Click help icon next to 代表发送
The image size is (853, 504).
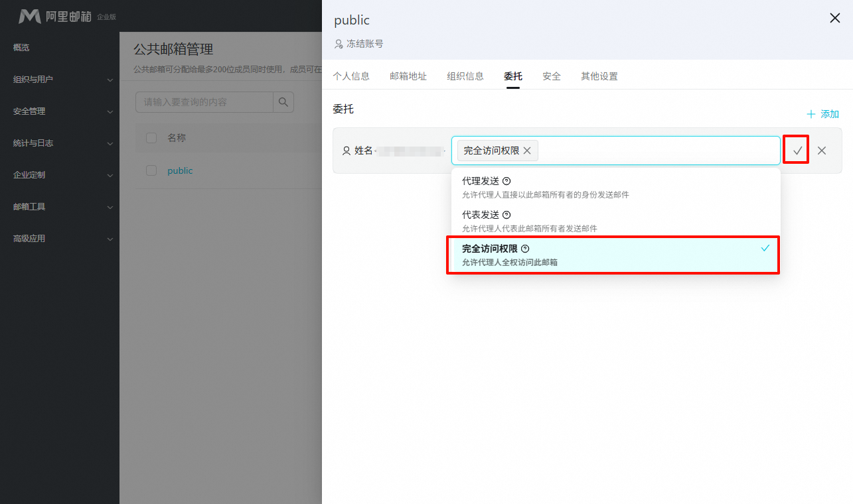click(506, 215)
